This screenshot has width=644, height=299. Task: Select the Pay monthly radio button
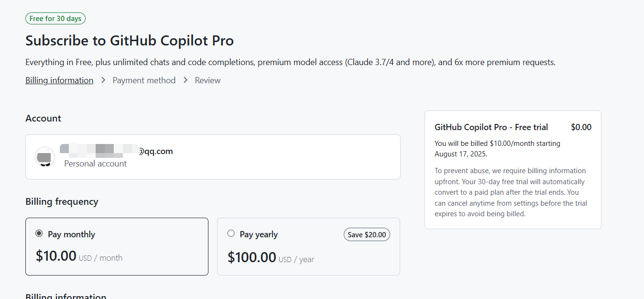39,233
